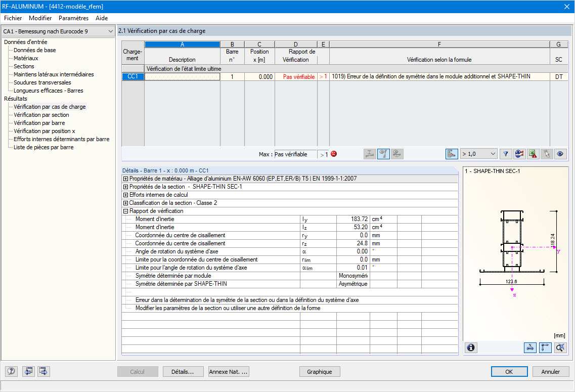
Task: Open the Fichier menu
Action: click(13, 18)
